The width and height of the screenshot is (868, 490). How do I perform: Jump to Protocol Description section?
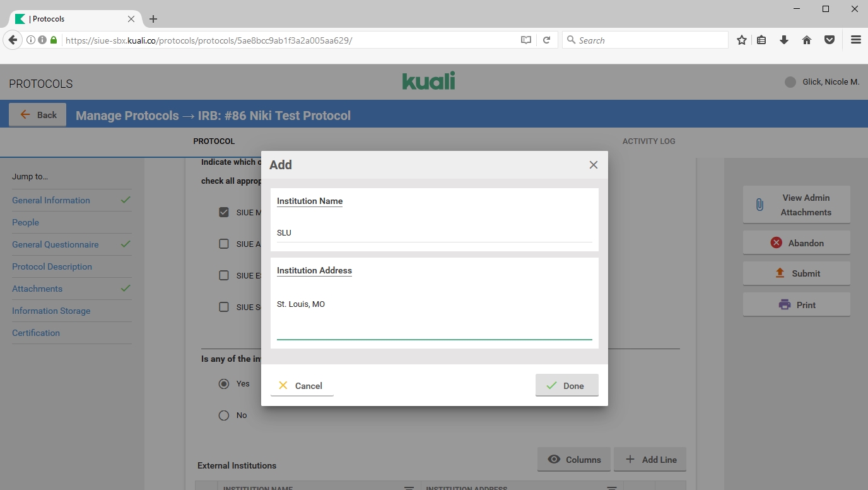coord(52,266)
